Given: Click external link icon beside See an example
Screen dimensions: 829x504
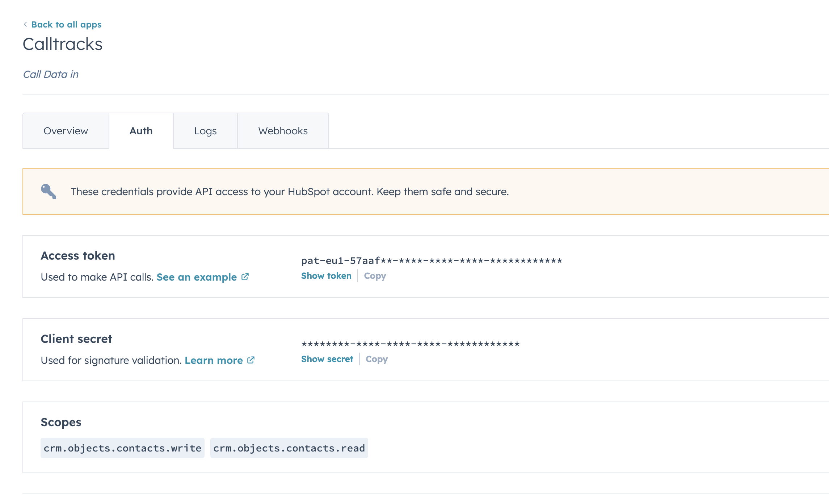Looking at the screenshot, I should click(x=245, y=277).
